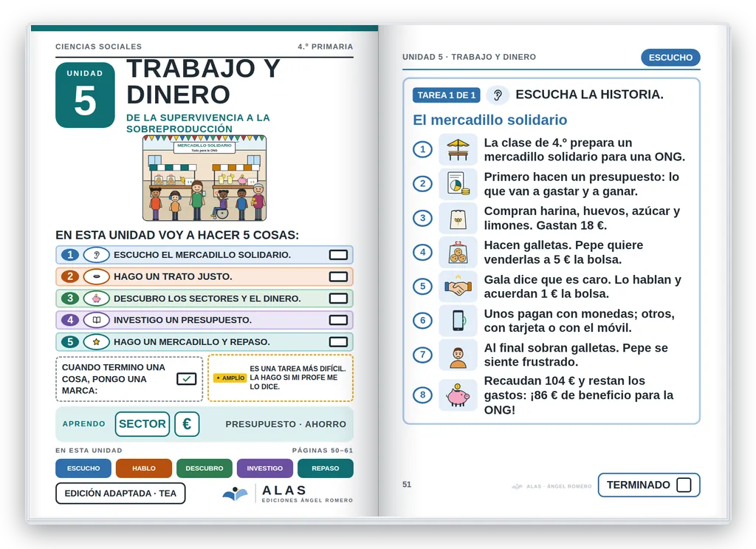The width and height of the screenshot is (756, 549).
Task: Click the market stall icon in step 1
Action: click(x=458, y=149)
